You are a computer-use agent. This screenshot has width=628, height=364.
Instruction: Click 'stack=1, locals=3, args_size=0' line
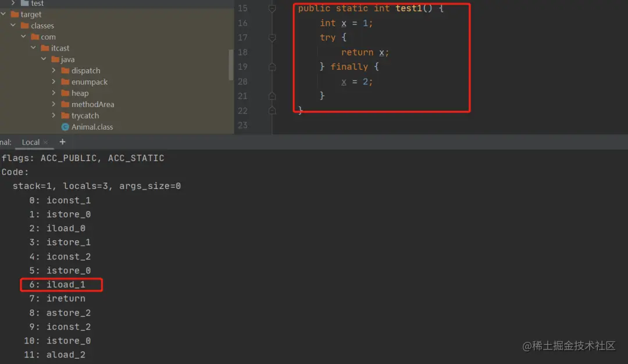click(97, 186)
